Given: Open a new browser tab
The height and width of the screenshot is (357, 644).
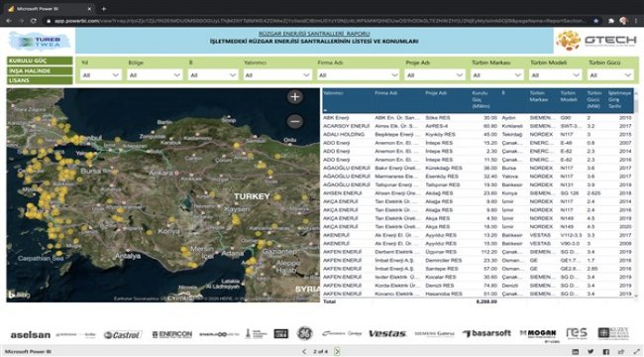Looking at the screenshot, I should [x=103, y=8].
